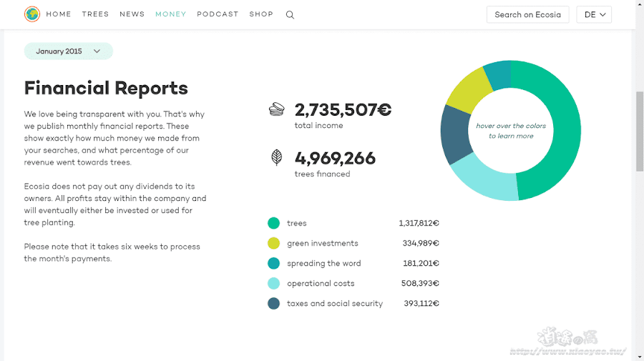This screenshot has width=644, height=361.
Task: Open the search magnifier icon in navbar
Action: click(x=290, y=15)
